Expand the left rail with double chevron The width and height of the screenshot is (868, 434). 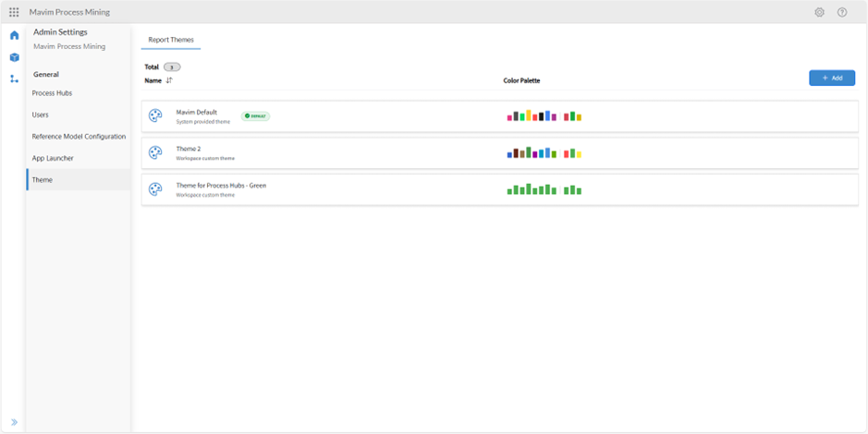[x=14, y=422]
